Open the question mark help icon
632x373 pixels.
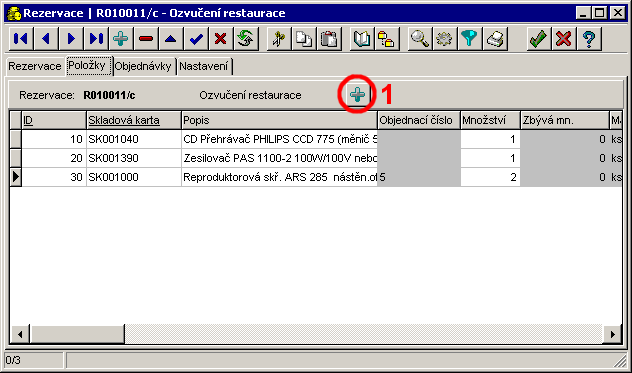coord(589,39)
